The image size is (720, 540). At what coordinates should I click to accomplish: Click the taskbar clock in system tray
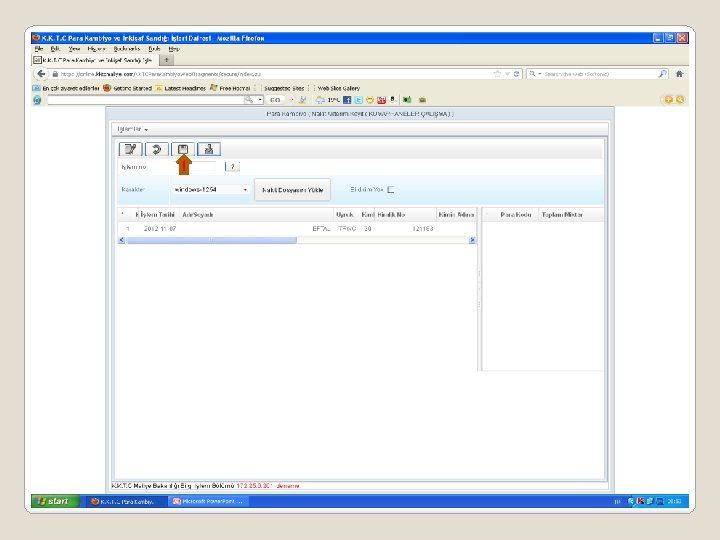674,501
